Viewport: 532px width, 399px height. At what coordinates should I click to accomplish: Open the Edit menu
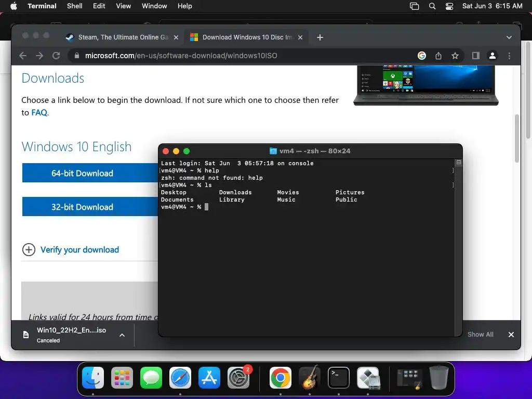pyautogui.click(x=99, y=6)
